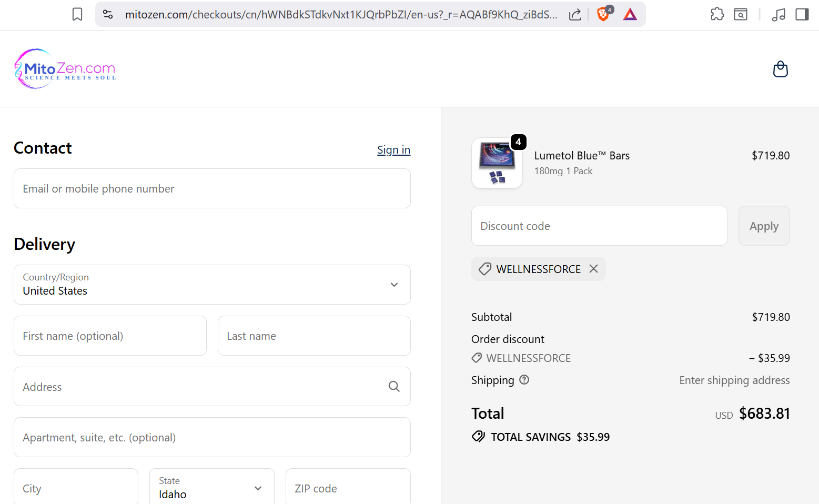Click the WELLNESSFORCE label under Order discount
The width and height of the screenshot is (819, 504).
tap(528, 358)
